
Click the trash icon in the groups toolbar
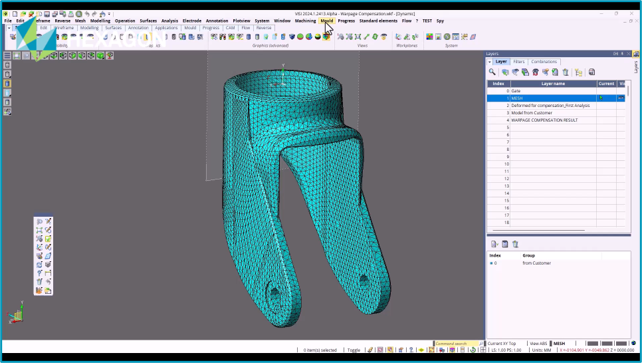(515, 244)
